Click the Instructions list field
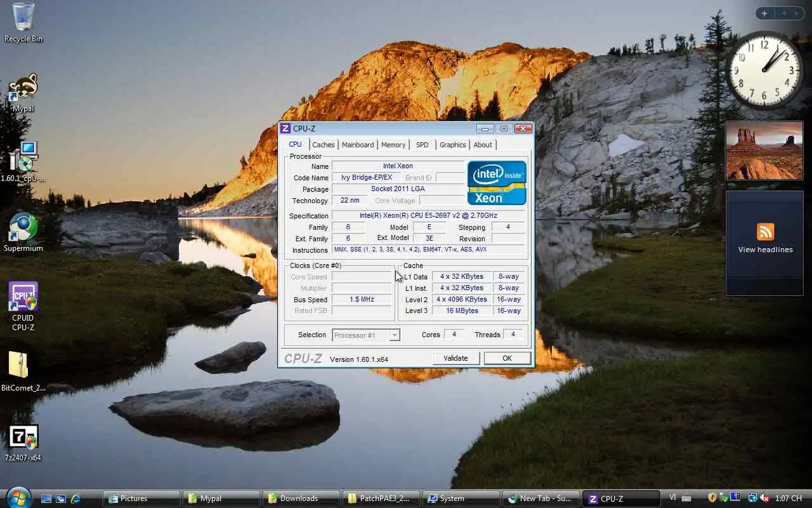This screenshot has width=812, height=508. point(428,250)
